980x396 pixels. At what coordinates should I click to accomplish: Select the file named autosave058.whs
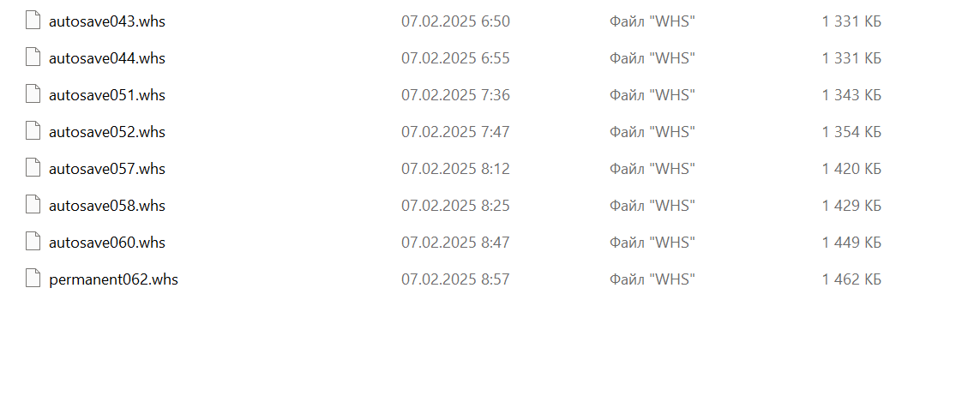(x=107, y=206)
